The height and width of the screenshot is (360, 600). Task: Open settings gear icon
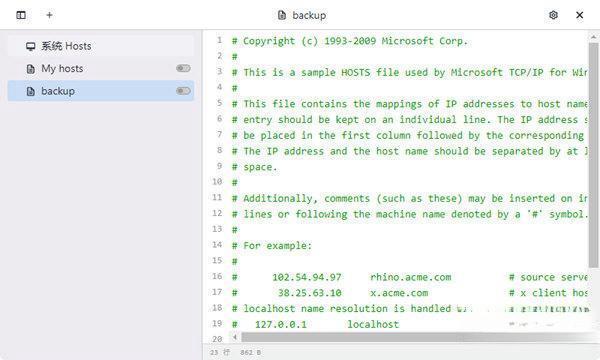tap(553, 15)
